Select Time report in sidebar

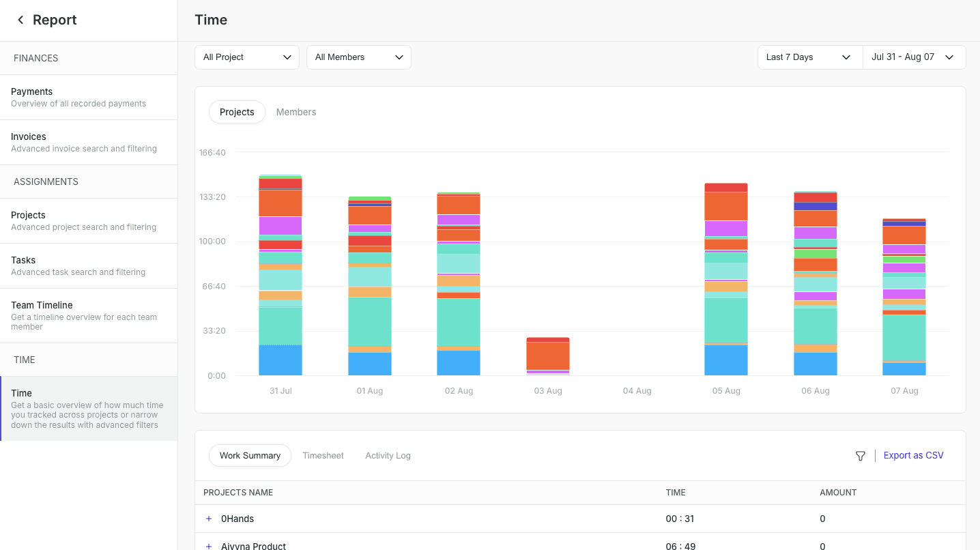tap(89, 408)
